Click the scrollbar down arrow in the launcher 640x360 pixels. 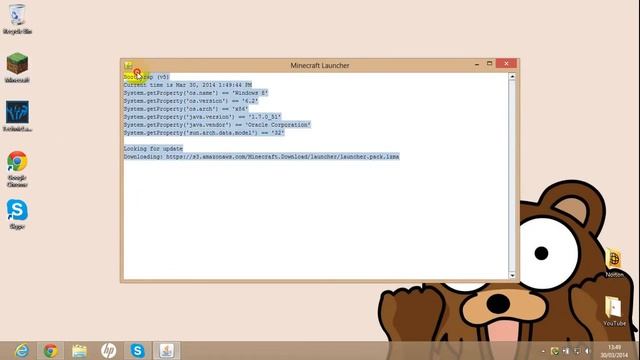pos(512,276)
